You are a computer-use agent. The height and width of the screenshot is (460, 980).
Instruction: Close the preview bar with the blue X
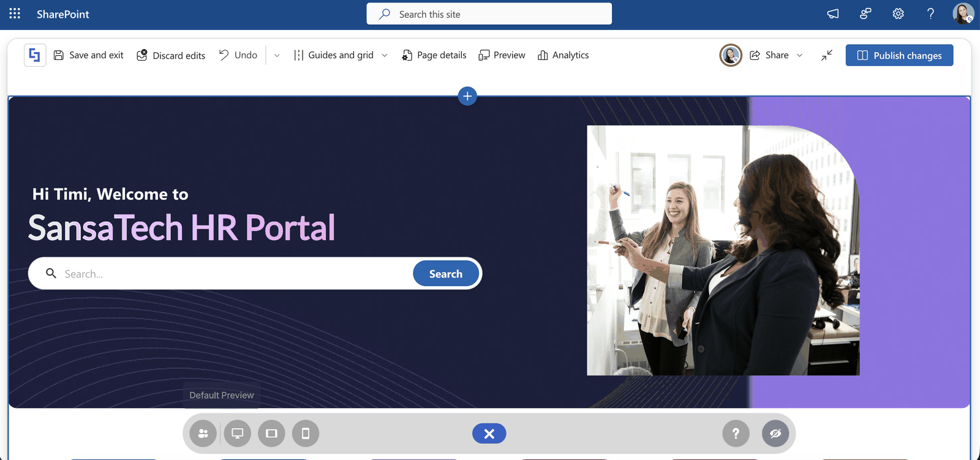coord(489,434)
